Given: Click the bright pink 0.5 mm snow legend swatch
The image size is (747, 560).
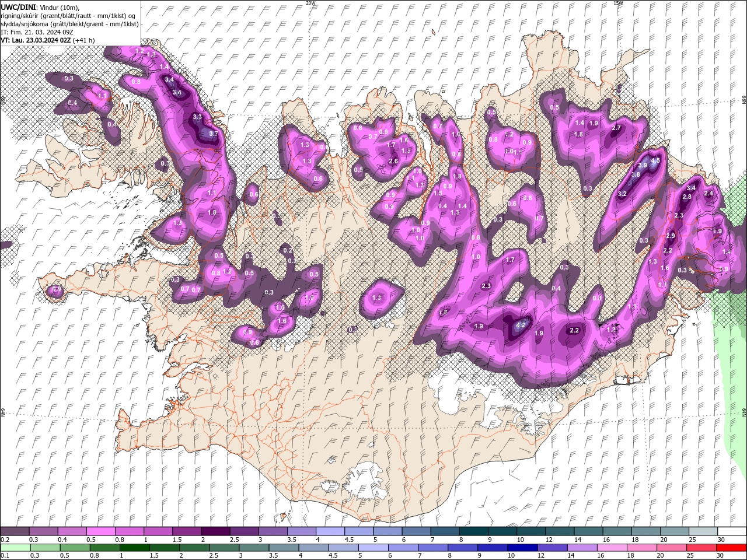Looking at the screenshot, I should click(x=100, y=531).
